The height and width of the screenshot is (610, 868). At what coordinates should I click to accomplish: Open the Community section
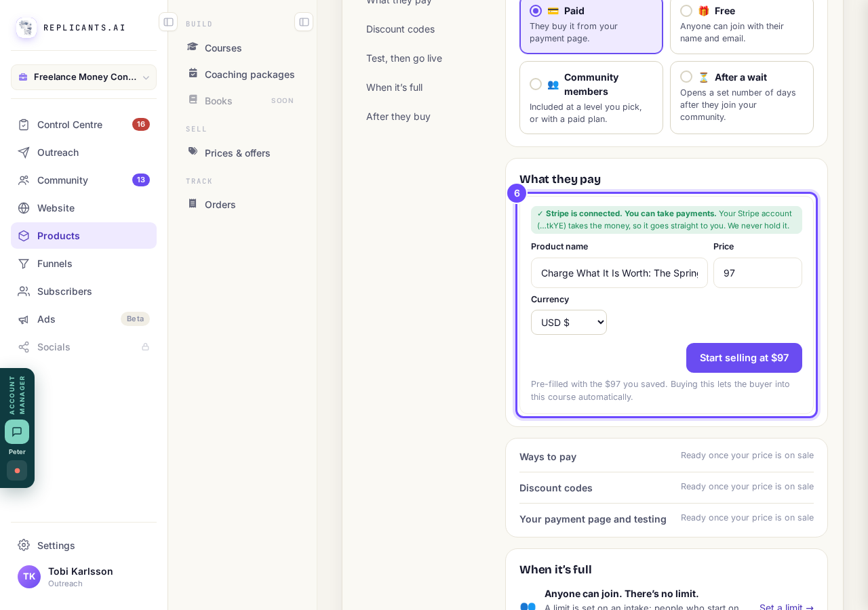click(x=83, y=180)
